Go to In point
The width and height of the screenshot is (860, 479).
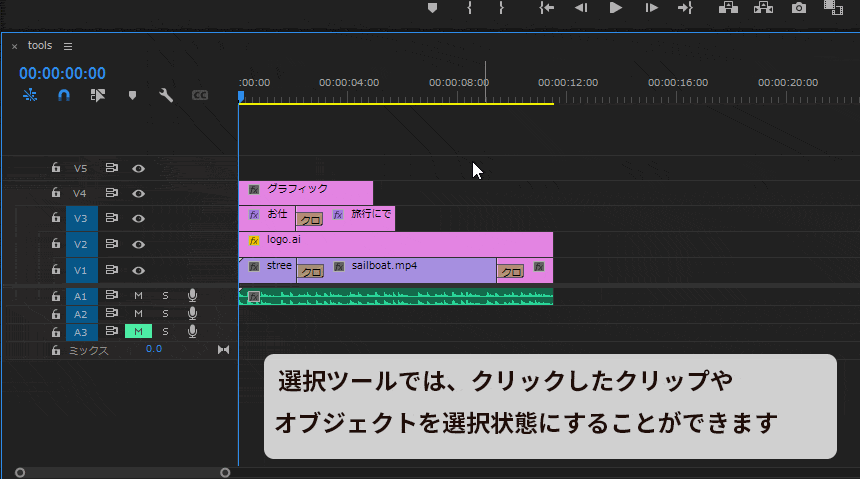click(x=546, y=8)
